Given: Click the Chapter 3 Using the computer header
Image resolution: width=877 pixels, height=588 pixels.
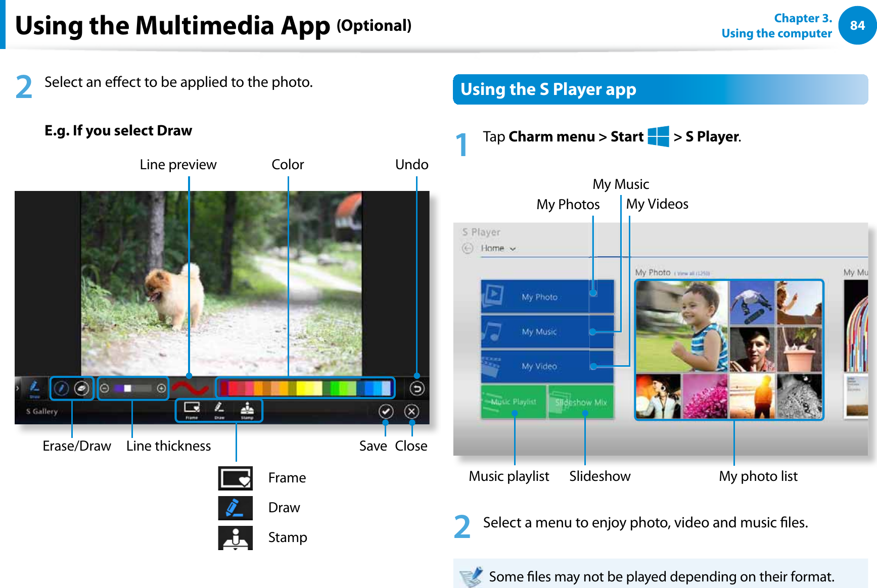Looking at the screenshot, I should pyautogui.click(x=776, y=26).
